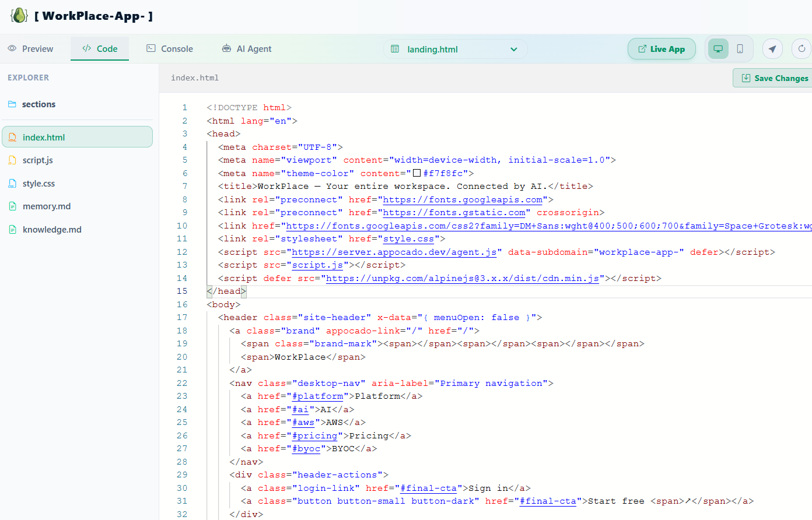Click the #ai href link

coord(300,409)
